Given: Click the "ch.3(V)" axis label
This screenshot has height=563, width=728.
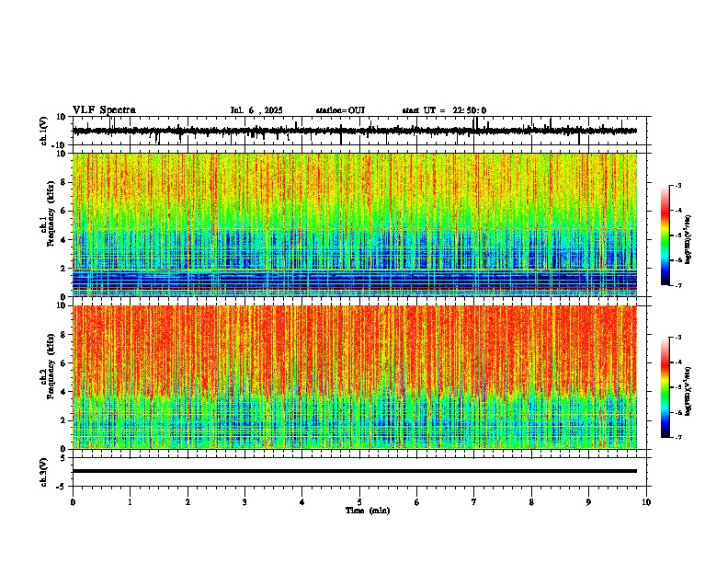Looking at the screenshot, I should pyautogui.click(x=44, y=472).
